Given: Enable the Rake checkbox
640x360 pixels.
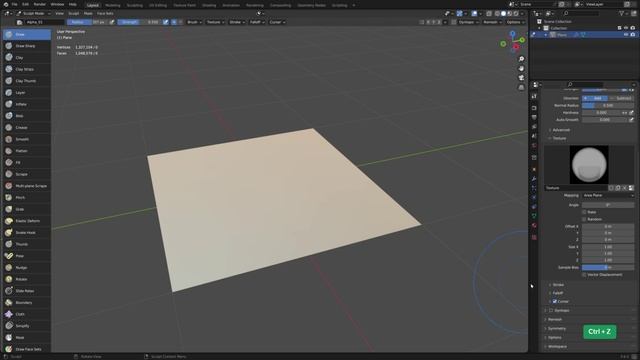Looking at the screenshot, I should 584,212.
